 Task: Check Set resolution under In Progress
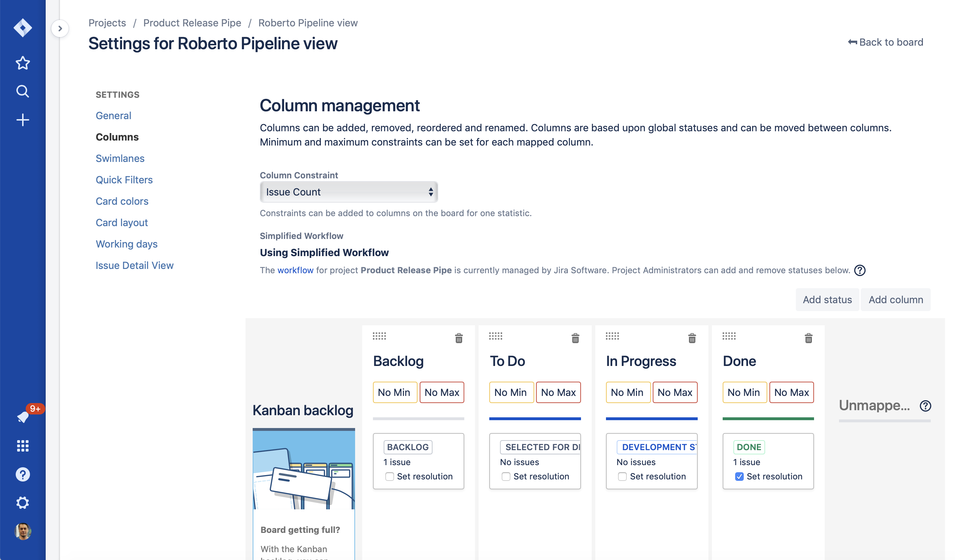point(622,476)
